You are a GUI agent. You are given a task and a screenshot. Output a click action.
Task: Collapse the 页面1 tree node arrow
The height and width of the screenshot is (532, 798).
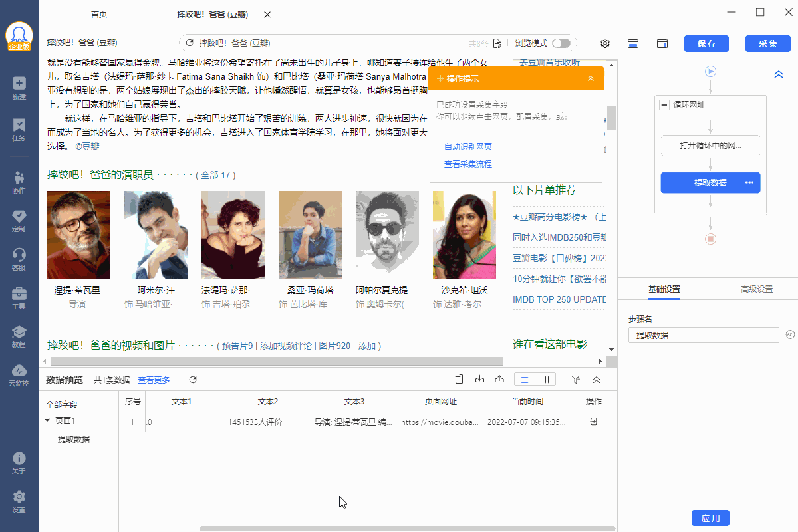(x=47, y=420)
